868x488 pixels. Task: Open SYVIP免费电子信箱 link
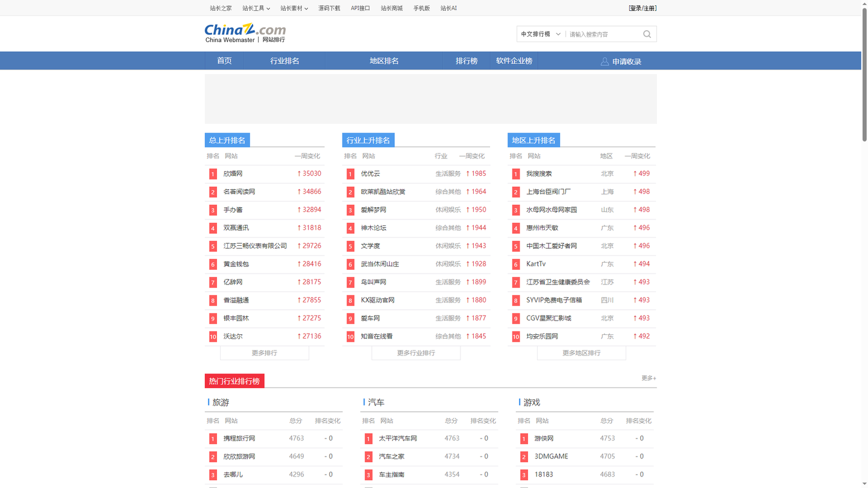click(555, 300)
